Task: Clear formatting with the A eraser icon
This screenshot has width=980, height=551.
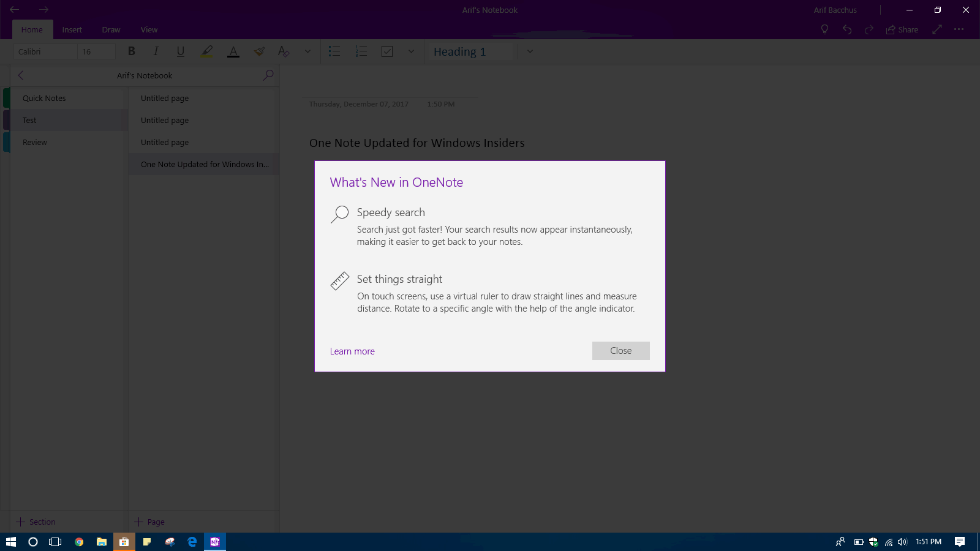Action: tap(283, 51)
